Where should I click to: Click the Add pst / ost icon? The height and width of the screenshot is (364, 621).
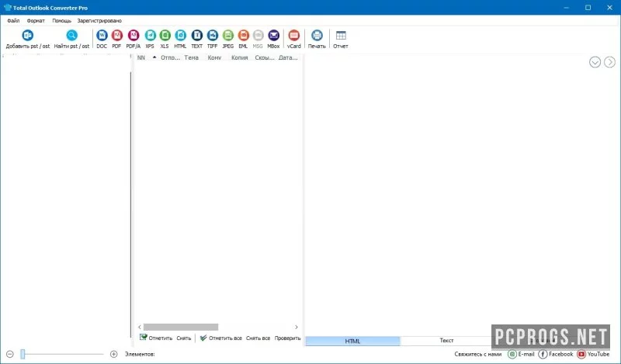28,36
